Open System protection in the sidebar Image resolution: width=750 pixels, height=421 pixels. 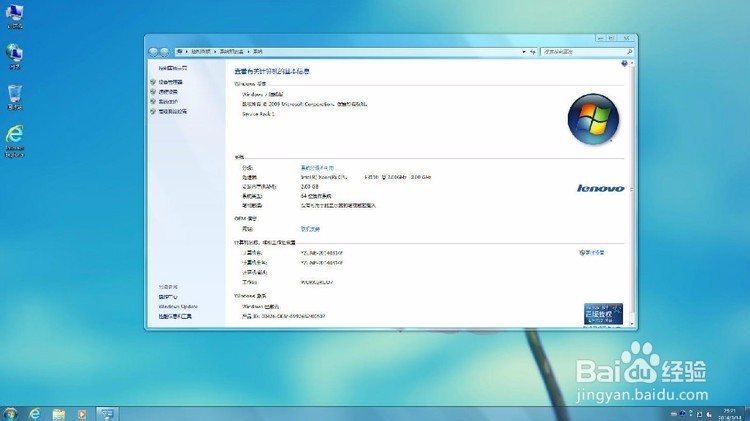pyautogui.click(x=168, y=101)
